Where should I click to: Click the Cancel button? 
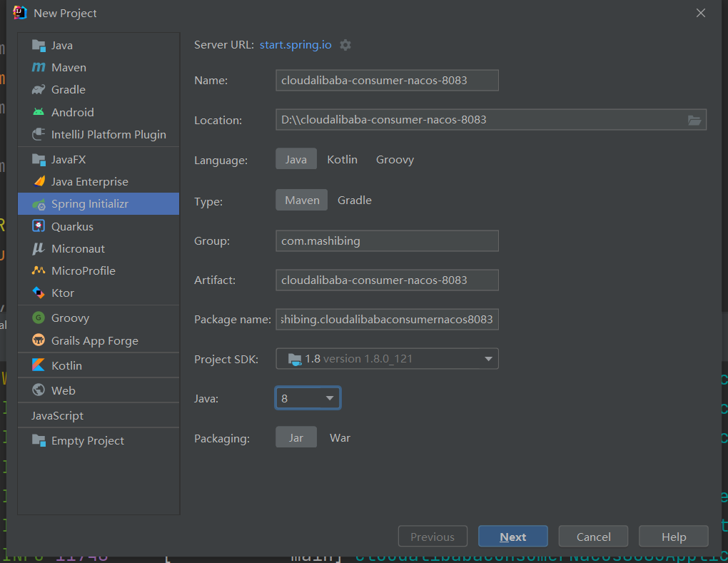(593, 537)
